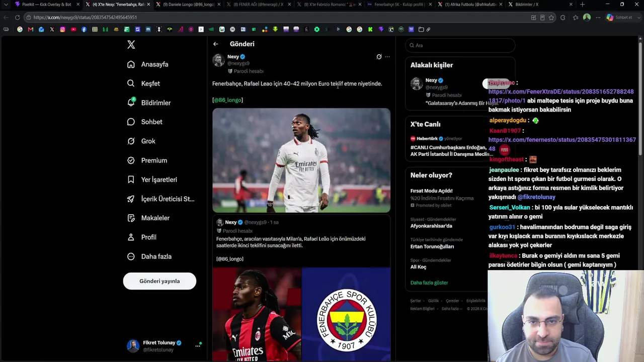Open the Şartlar footer link

point(416,301)
